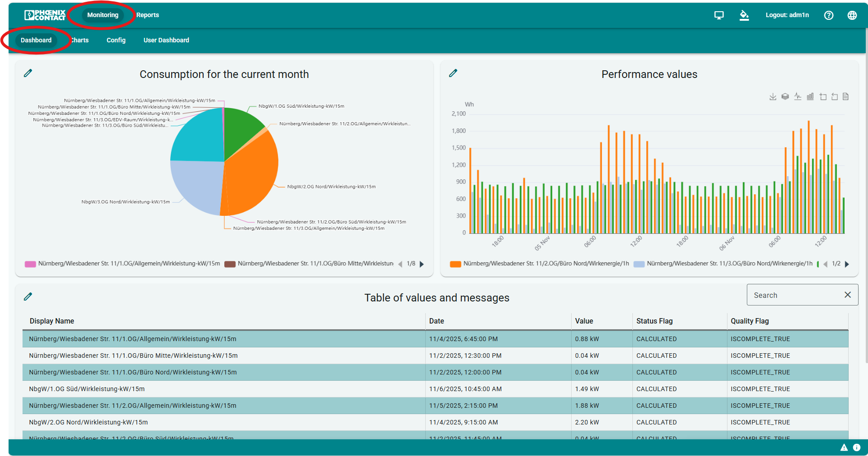Reset zoom on Performance values chart
The width and height of the screenshot is (868, 456).
(x=834, y=96)
